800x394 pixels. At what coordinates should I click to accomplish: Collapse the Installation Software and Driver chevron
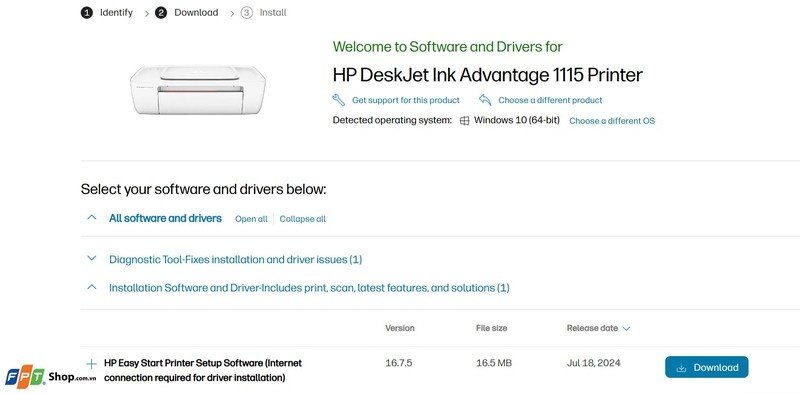pyautogui.click(x=91, y=287)
